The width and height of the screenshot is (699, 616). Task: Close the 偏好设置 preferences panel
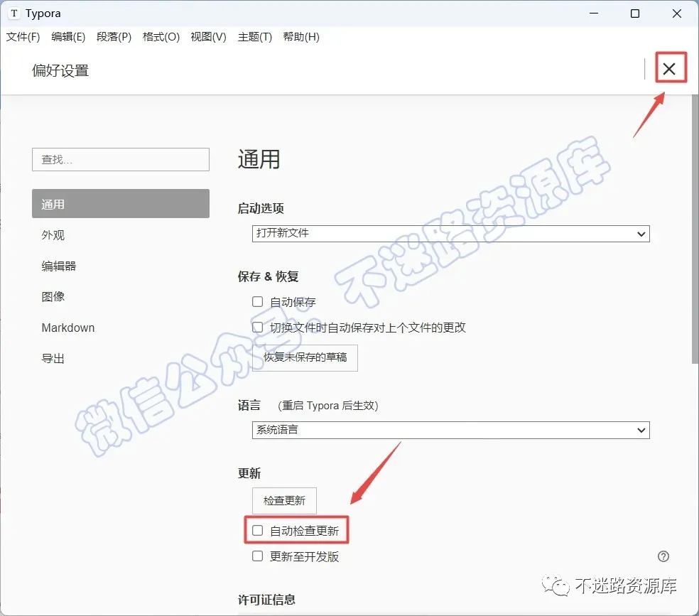coord(668,69)
